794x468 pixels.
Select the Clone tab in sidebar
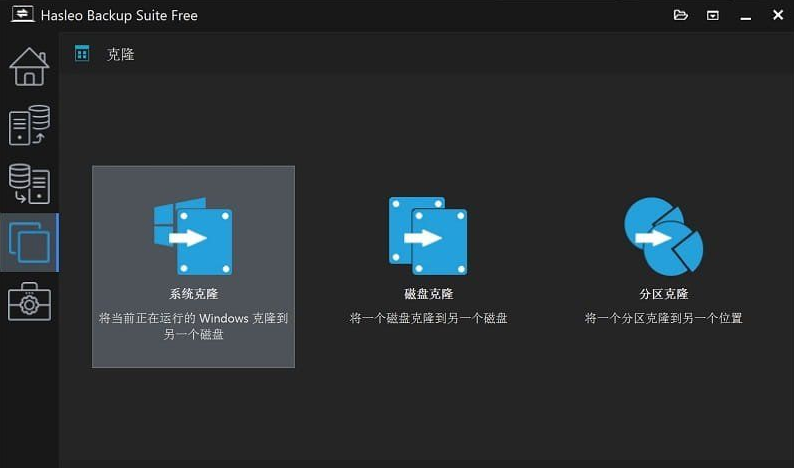pos(29,242)
